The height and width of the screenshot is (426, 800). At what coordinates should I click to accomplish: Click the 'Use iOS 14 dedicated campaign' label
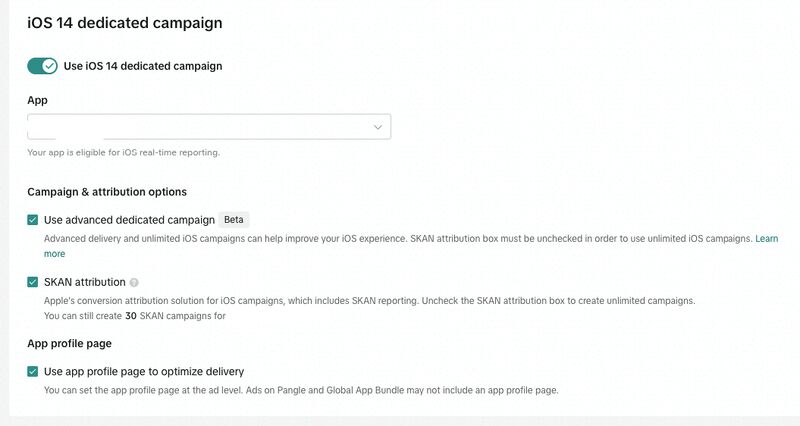(143, 66)
